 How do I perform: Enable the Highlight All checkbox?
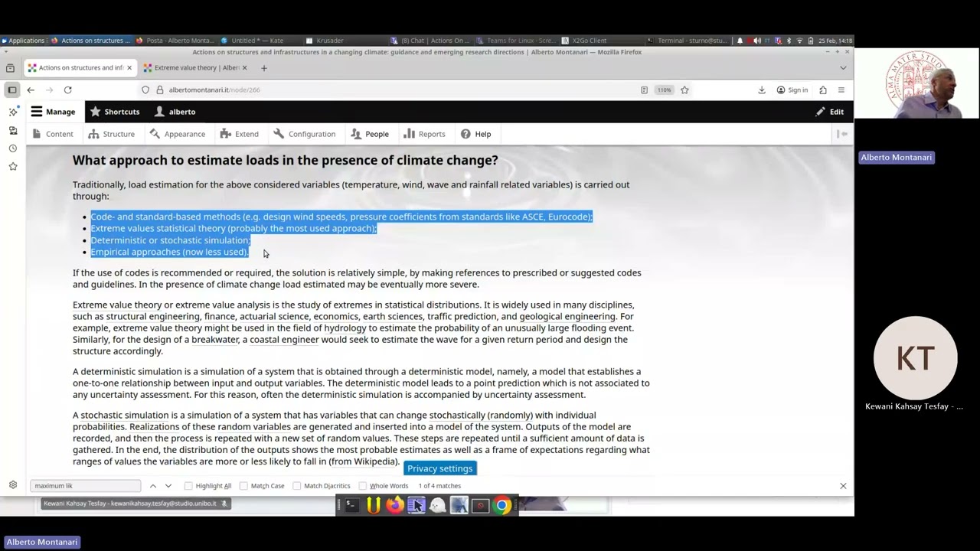[188, 486]
